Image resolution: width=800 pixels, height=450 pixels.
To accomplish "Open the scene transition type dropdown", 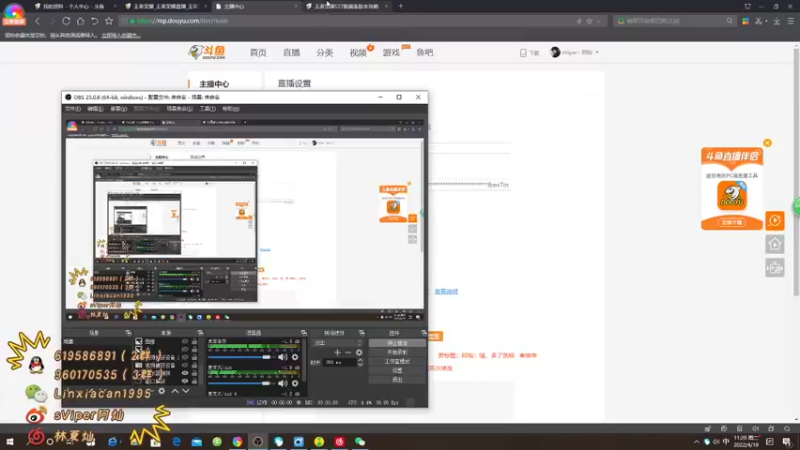I will (x=337, y=343).
